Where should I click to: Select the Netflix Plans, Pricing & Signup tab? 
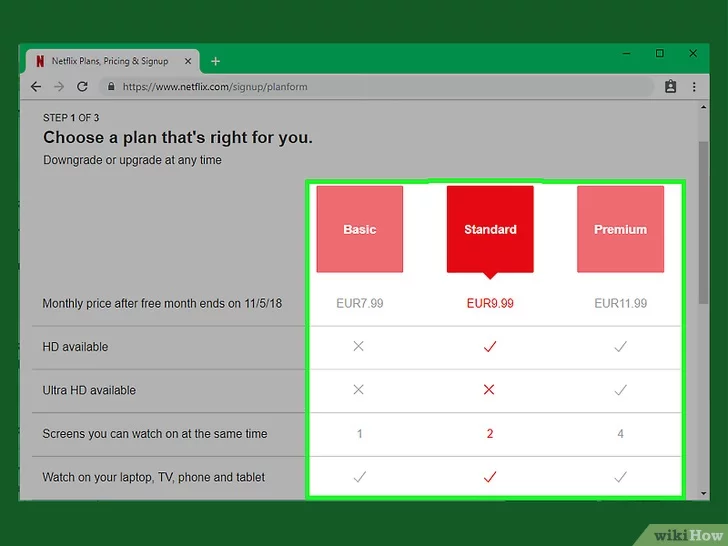(x=112, y=61)
